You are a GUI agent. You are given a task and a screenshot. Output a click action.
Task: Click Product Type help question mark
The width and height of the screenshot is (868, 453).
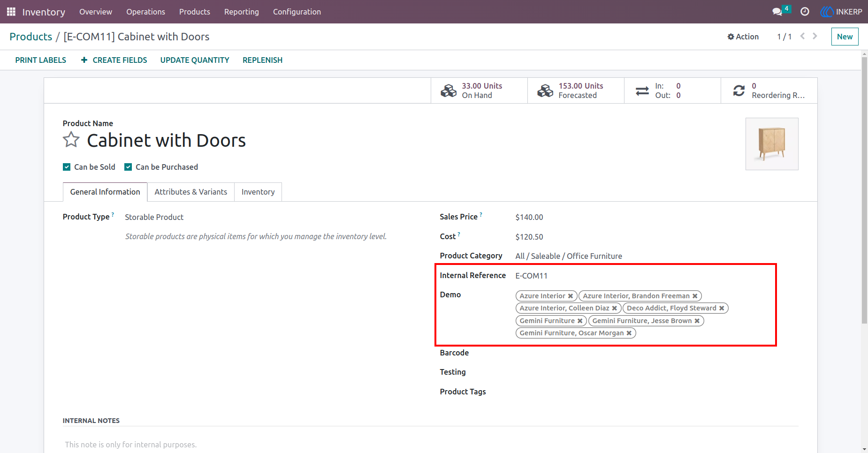(113, 214)
